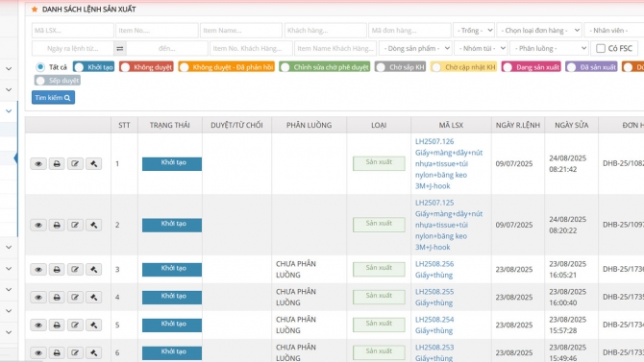The height and width of the screenshot is (362, 644).
Task: View details of production order row 3
Action: click(38, 269)
